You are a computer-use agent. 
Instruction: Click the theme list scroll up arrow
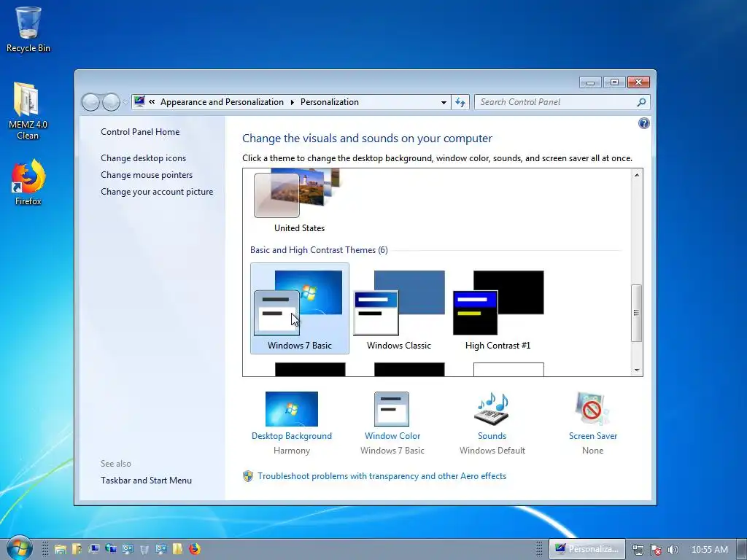click(x=637, y=175)
